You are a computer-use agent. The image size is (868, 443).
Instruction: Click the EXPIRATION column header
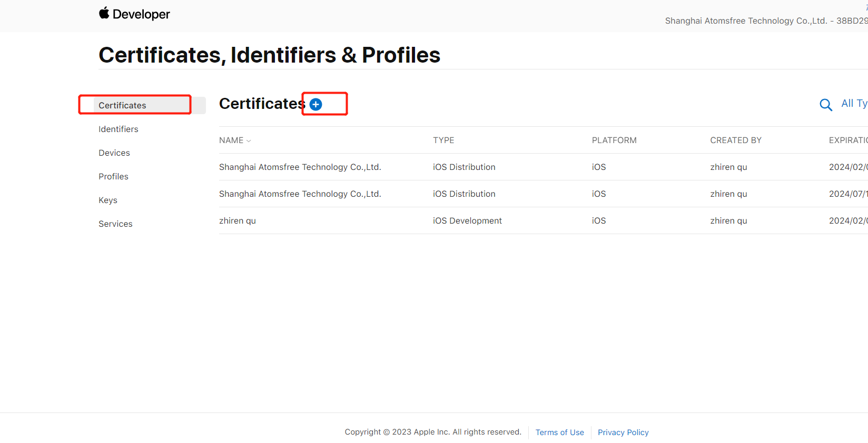click(849, 140)
